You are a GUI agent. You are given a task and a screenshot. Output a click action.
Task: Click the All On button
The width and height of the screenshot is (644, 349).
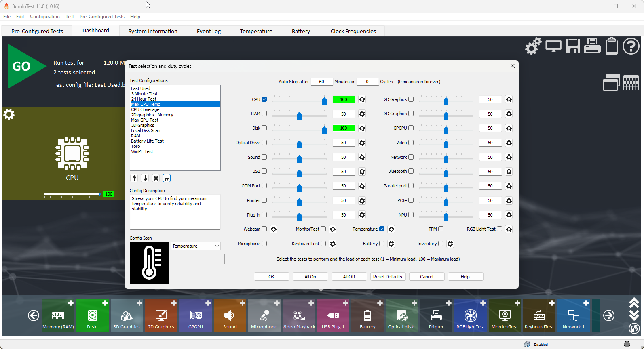click(310, 277)
